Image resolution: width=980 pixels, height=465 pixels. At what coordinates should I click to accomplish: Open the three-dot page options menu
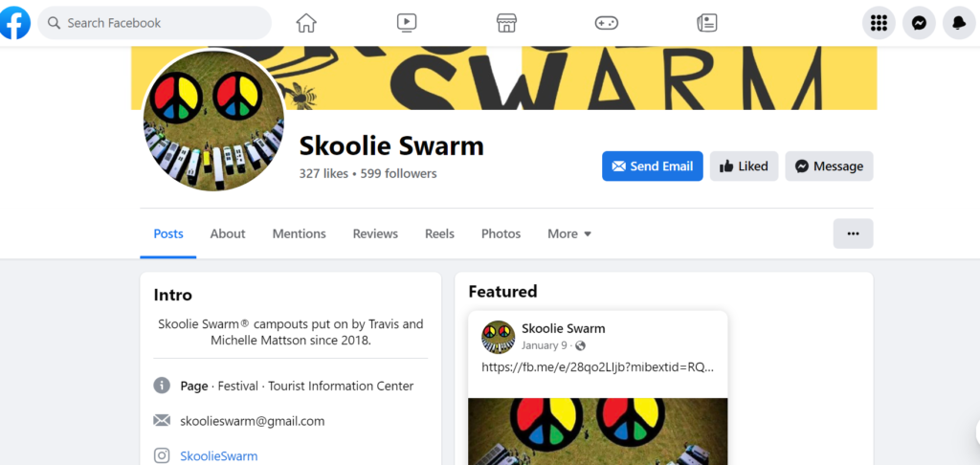coord(853,233)
